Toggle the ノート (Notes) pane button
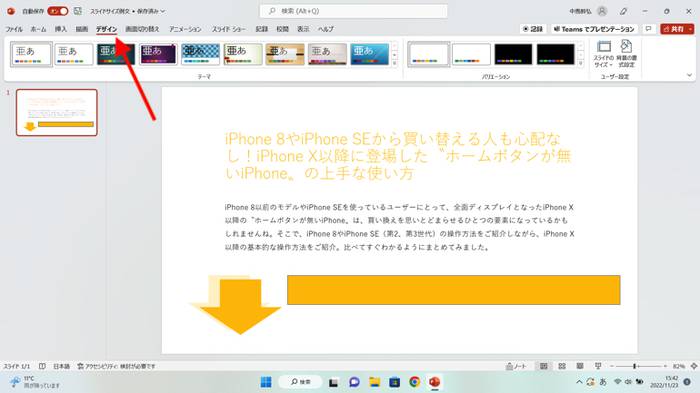Screen dimensions: 700x393 point(516,366)
